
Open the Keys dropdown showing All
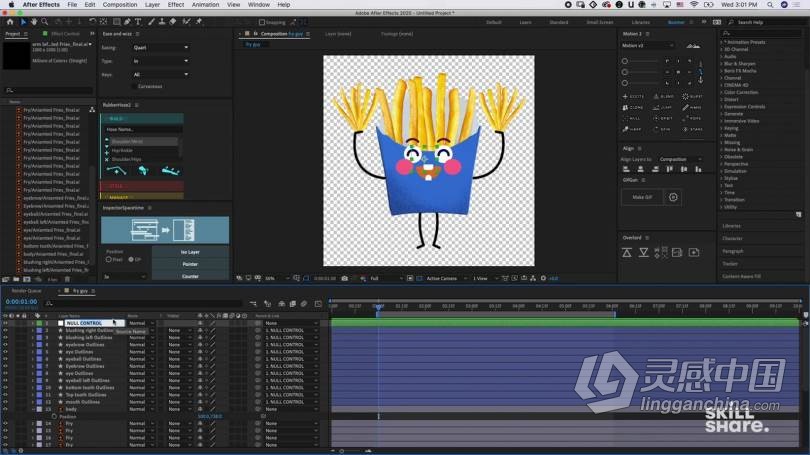161,74
